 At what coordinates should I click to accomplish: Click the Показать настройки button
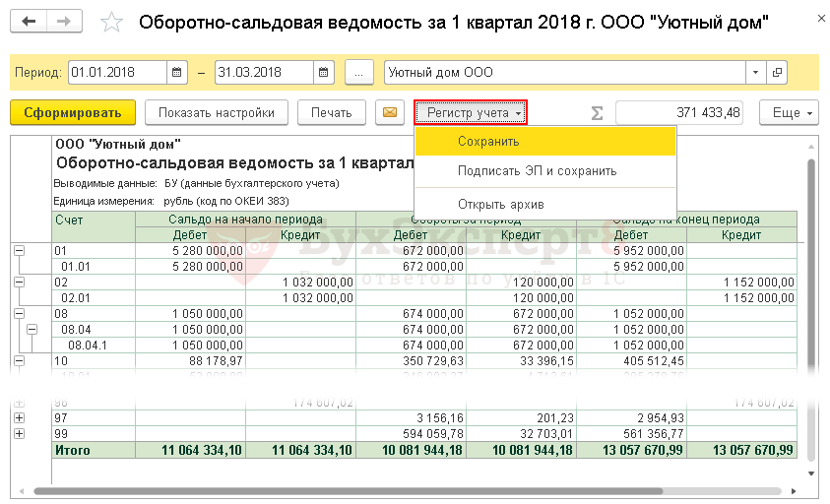tap(217, 112)
